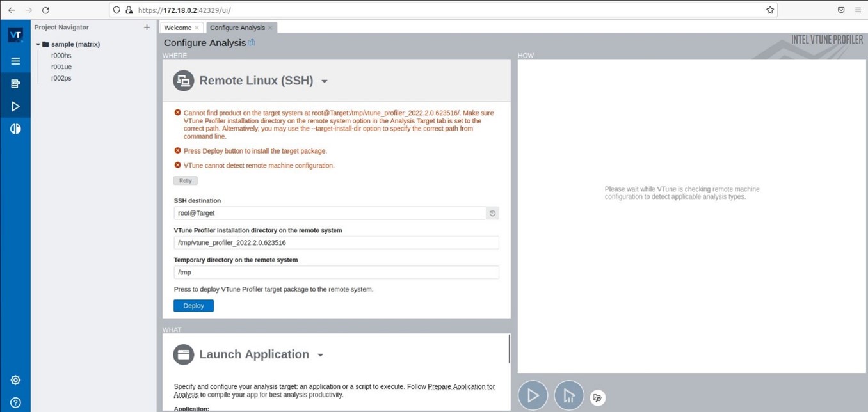Image resolution: width=868 pixels, height=412 pixels.
Task: Click the Project Navigator heading
Action: [61, 28]
